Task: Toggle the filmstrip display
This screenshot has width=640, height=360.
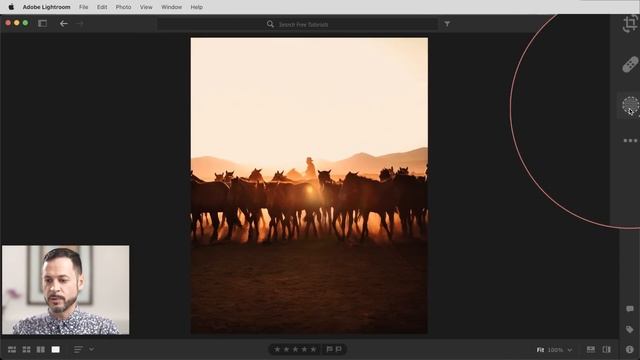Action: 591,349
